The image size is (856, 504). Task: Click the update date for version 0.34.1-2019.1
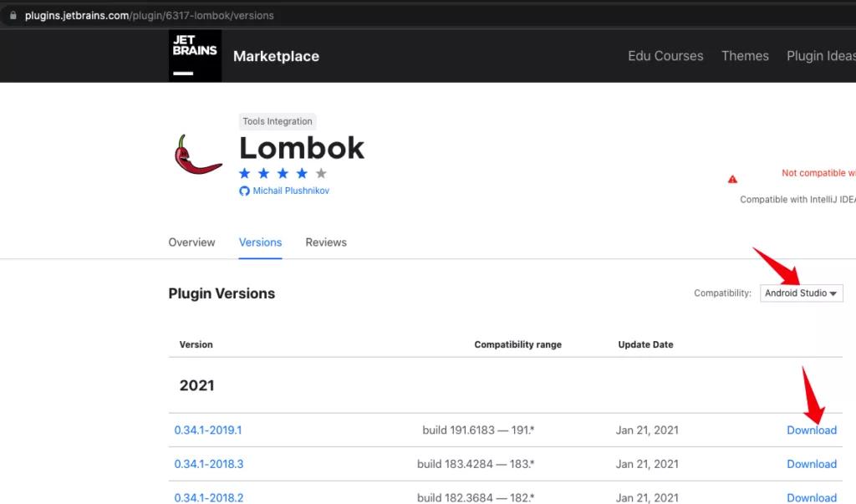point(647,430)
